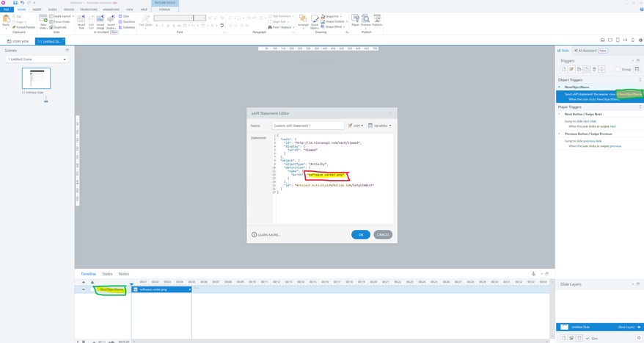The image size is (644, 343).
Task: Click the Undo icon in title bar
Action: [x=22, y=2]
